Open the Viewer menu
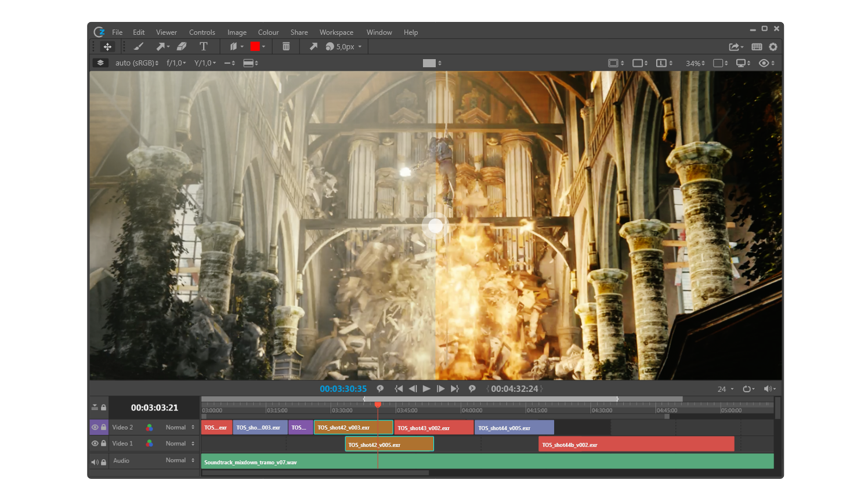This screenshot has height=502, width=868. [x=167, y=32]
